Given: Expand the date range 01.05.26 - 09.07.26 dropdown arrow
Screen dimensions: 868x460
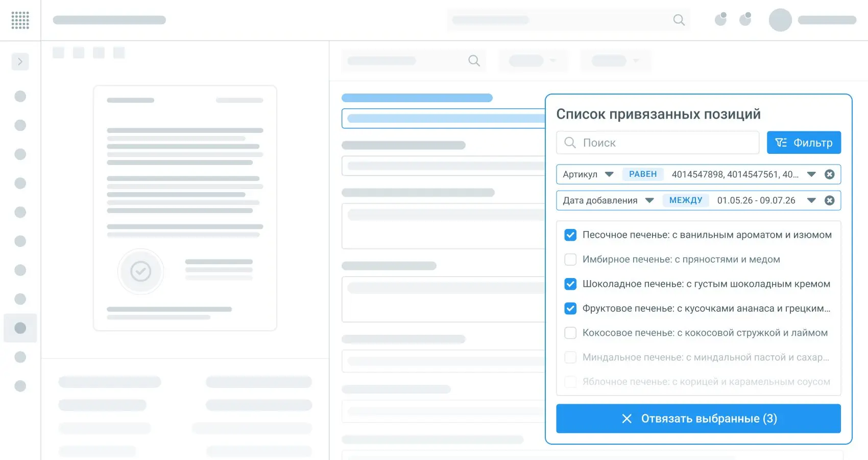Looking at the screenshot, I should (811, 200).
